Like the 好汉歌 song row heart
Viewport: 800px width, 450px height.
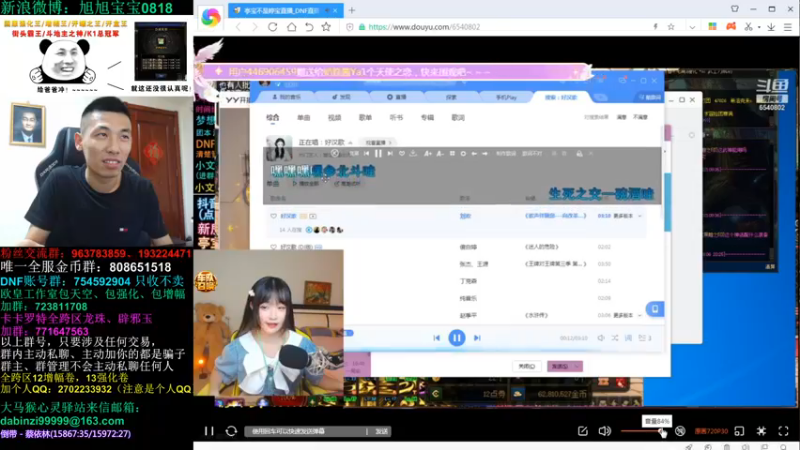pos(273,216)
